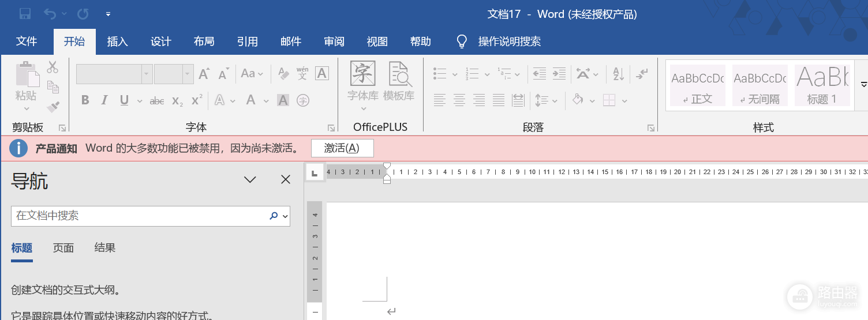Increase paragraph indent

coord(559,74)
